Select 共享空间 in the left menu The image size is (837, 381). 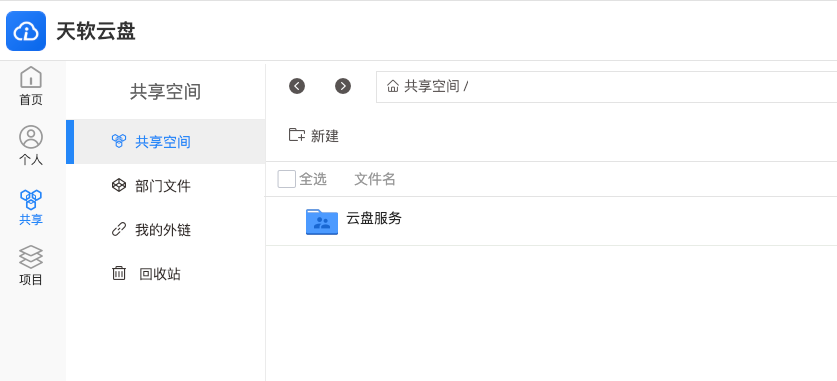point(166,141)
